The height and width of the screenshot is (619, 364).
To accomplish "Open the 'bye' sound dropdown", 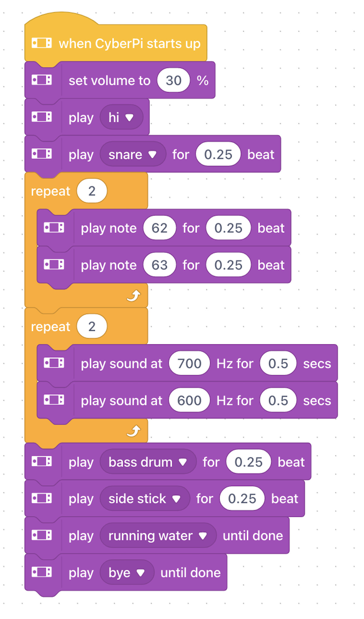I will click(x=127, y=573).
